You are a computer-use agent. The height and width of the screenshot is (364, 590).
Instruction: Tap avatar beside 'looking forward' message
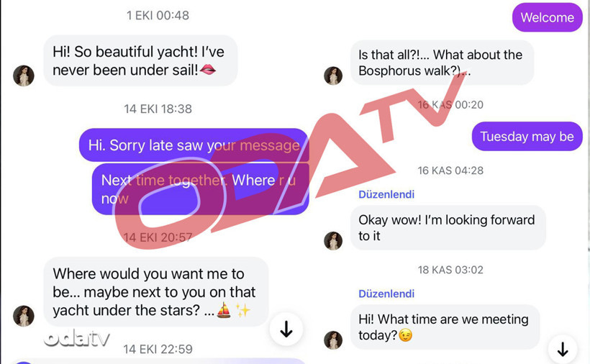pos(333,241)
